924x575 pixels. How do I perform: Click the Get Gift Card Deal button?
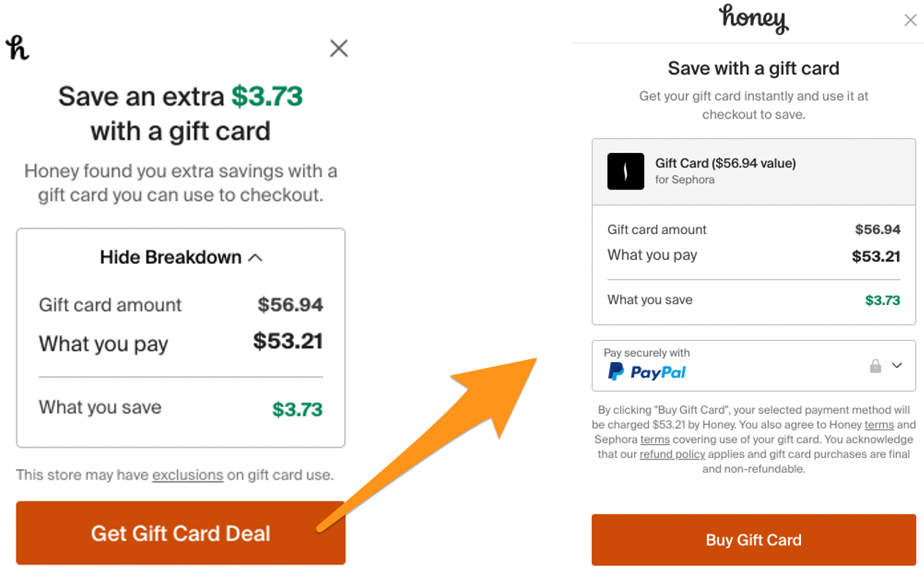[x=180, y=533]
